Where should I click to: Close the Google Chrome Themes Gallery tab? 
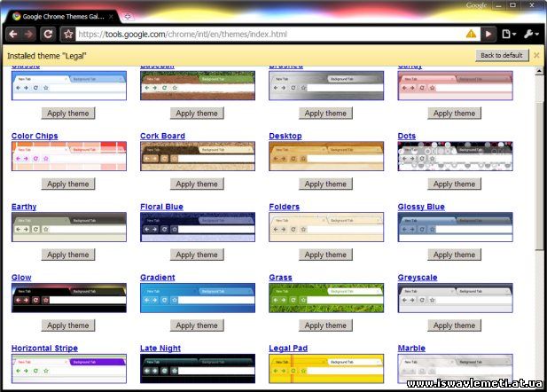pyautogui.click(x=111, y=16)
